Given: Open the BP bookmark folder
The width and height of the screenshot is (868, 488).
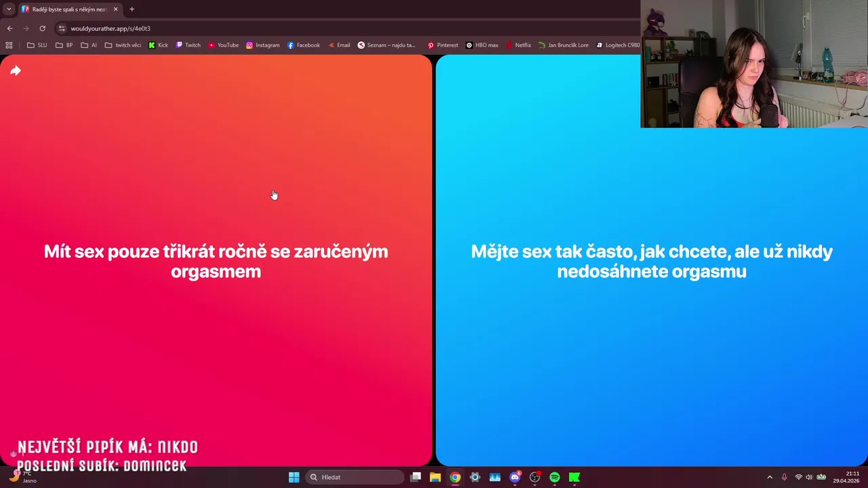Looking at the screenshot, I should (x=64, y=45).
